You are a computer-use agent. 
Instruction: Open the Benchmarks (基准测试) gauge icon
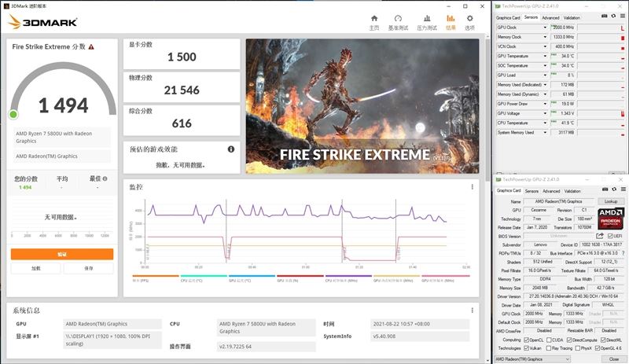coord(398,21)
